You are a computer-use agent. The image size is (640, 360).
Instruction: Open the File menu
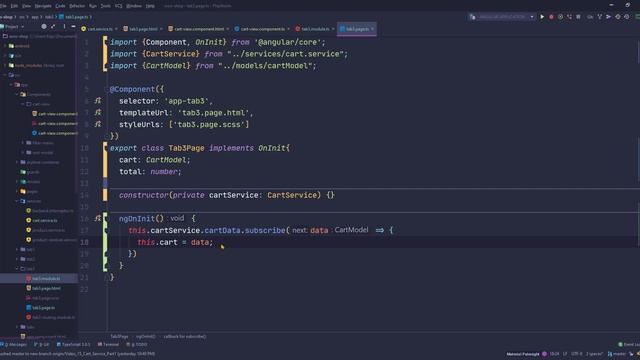pyautogui.click(x=3, y=6)
